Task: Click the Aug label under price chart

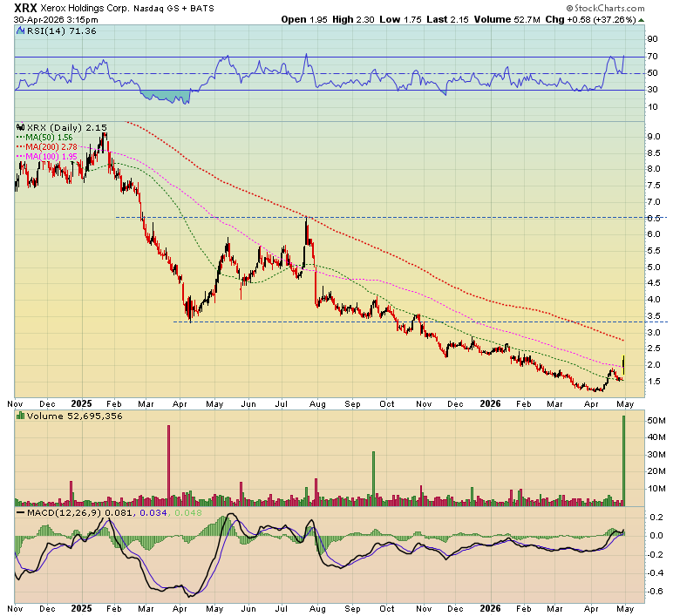Action: (x=317, y=404)
